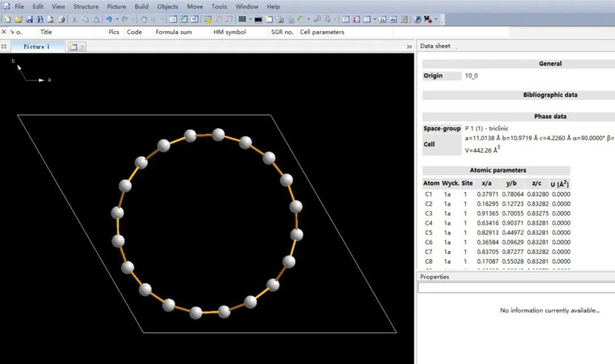Image resolution: width=615 pixels, height=364 pixels.
Task: Click the Cell parameters column header
Action: [x=322, y=32]
